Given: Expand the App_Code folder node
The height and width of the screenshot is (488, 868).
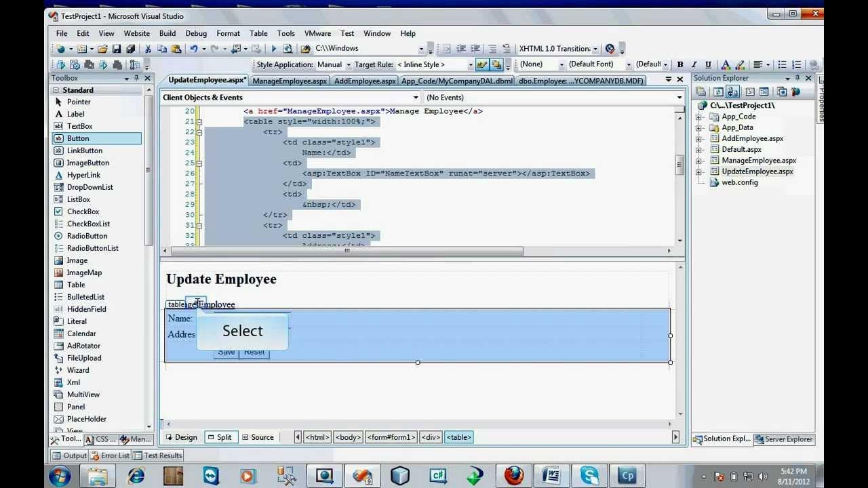Looking at the screenshot, I should (x=699, y=117).
